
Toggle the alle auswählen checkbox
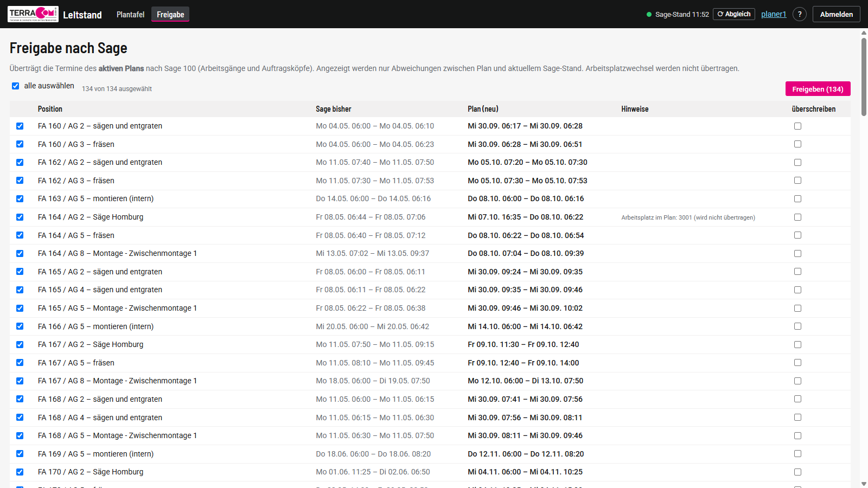[x=16, y=86]
